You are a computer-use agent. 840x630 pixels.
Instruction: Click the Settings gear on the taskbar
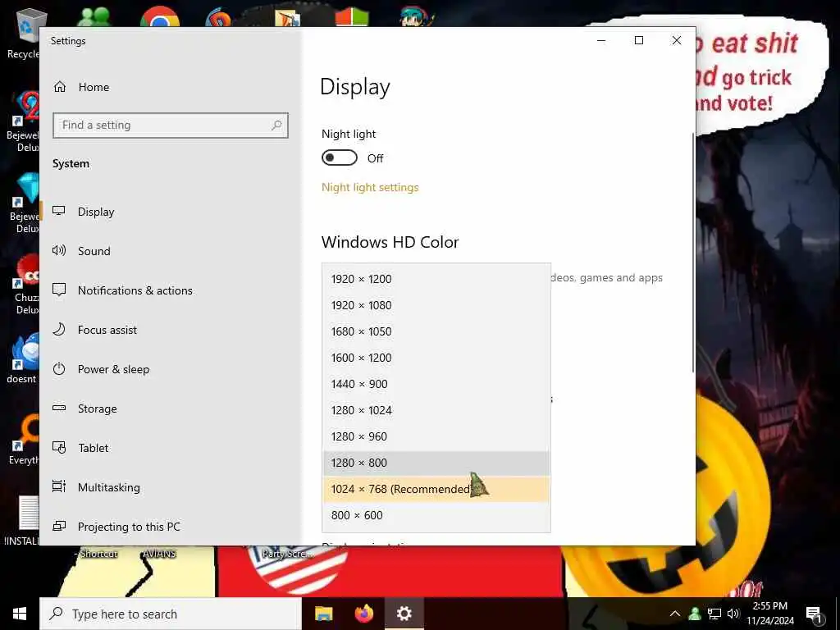tap(404, 614)
